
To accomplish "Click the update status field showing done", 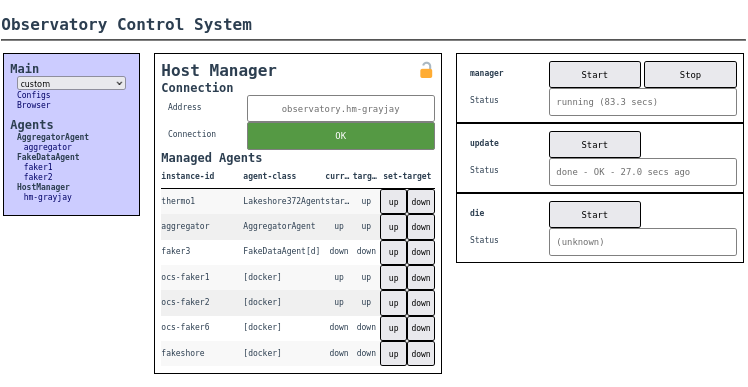I will (643, 172).
